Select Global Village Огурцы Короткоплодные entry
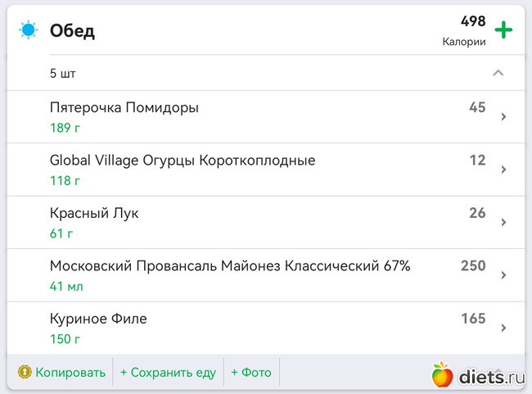 [x=183, y=161]
